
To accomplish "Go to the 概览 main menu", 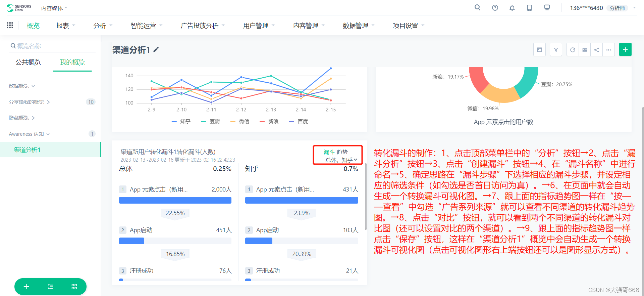I will coord(33,26).
